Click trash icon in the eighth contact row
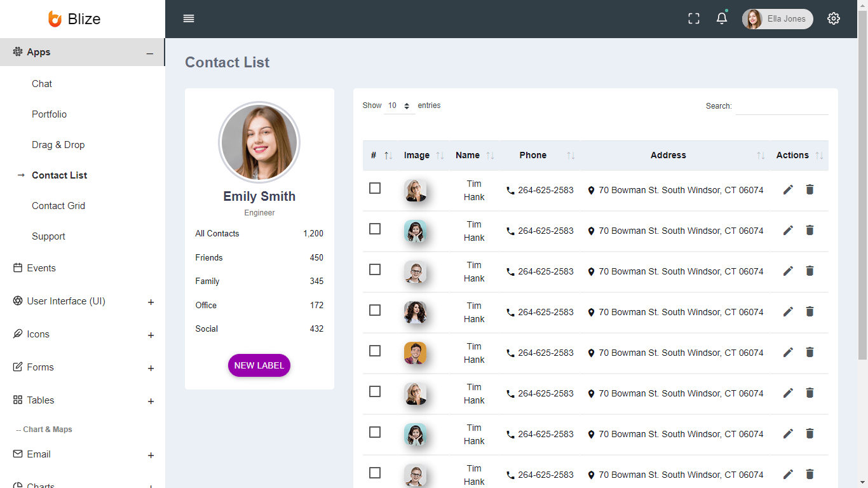Image resolution: width=868 pixels, height=488 pixels. point(810,474)
